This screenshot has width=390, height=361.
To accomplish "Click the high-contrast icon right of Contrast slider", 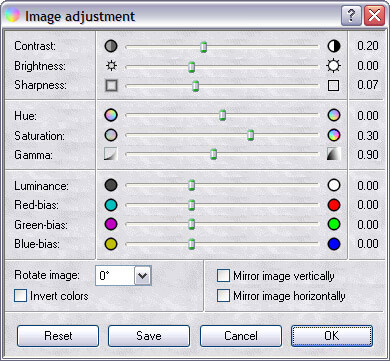I will coord(334,46).
